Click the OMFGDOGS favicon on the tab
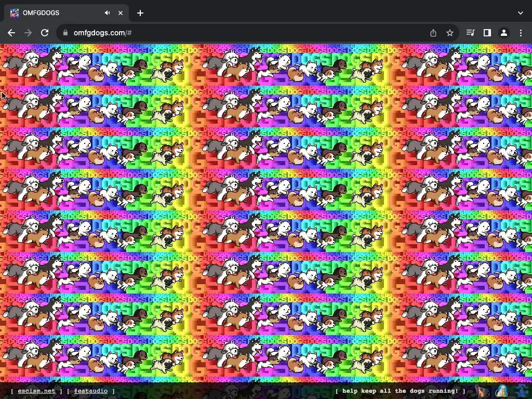Viewport: 532px width, 399px height. point(14,13)
